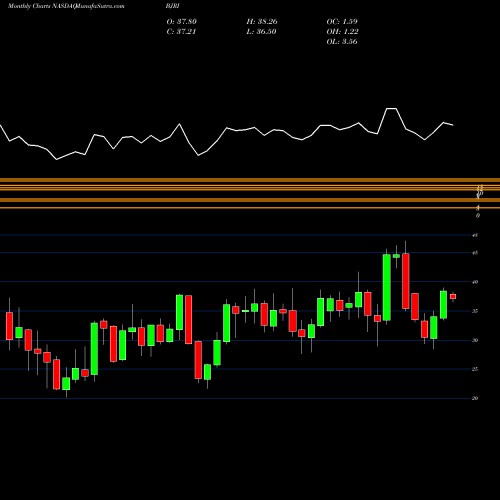Select the small red final candle on the right

coord(453,297)
